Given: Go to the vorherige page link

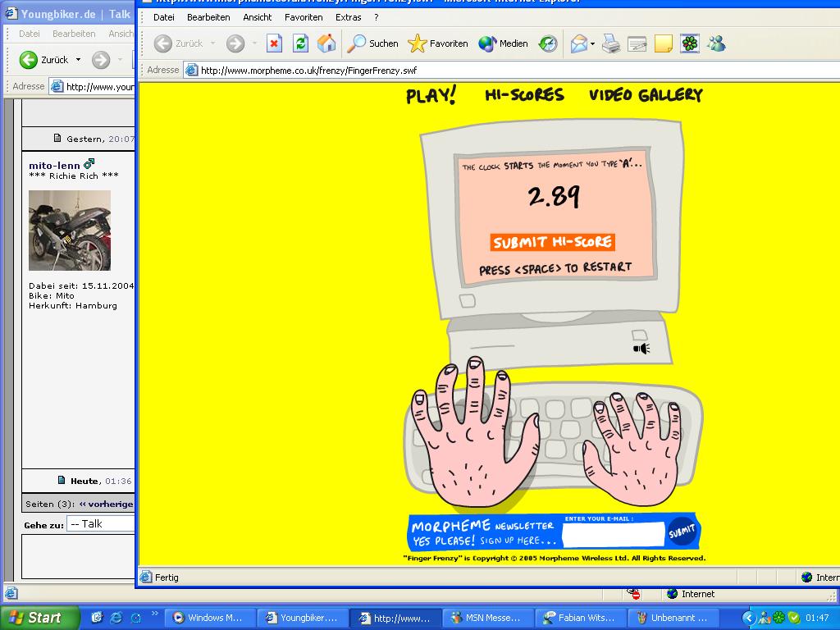Looking at the screenshot, I should [x=107, y=504].
